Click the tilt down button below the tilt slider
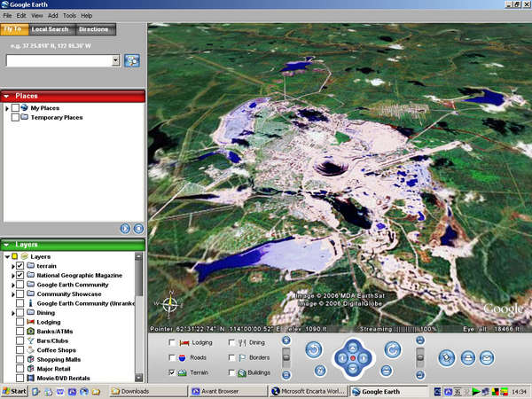 [420, 375]
